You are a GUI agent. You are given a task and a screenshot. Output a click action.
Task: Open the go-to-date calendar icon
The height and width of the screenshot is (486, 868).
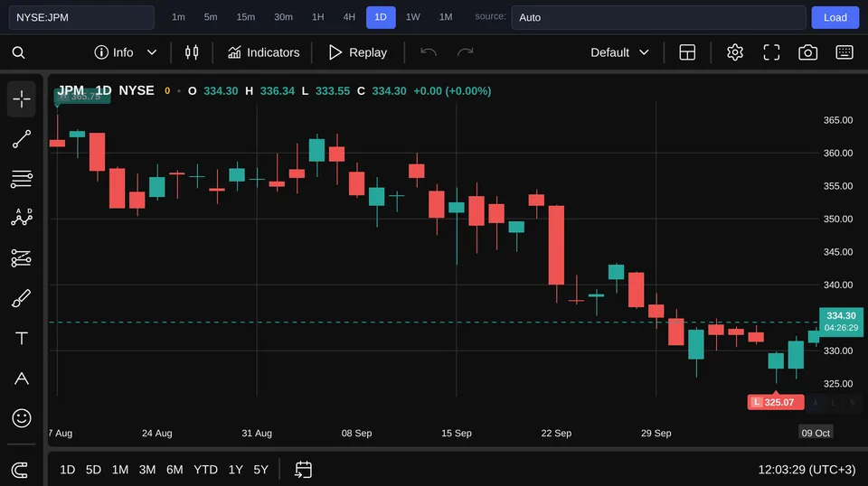304,470
